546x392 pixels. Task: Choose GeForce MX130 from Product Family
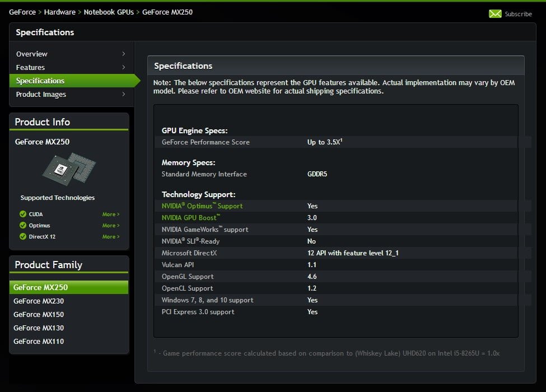click(39, 328)
